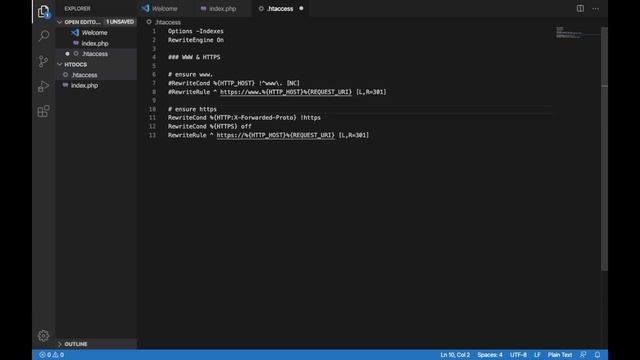Open .htaccess in the HTDOCS folder
Image resolution: width=640 pixels, height=360 pixels.
coord(84,75)
